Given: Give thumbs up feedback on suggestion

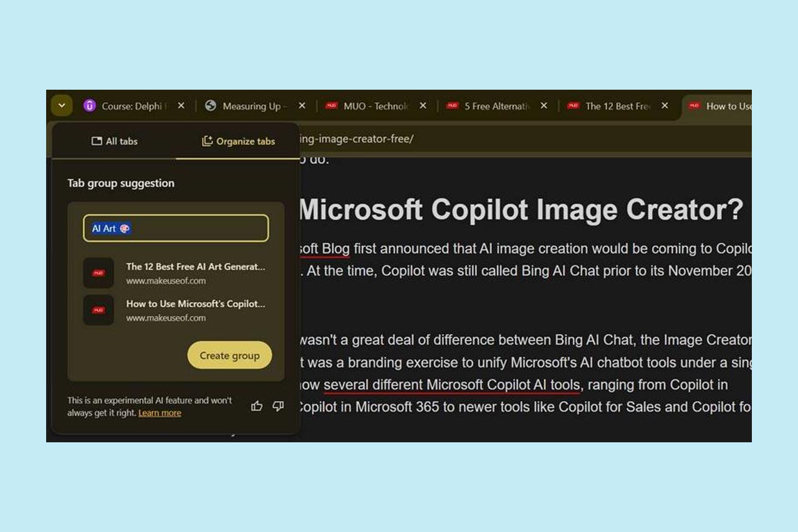Looking at the screenshot, I should click(x=256, y=406).
